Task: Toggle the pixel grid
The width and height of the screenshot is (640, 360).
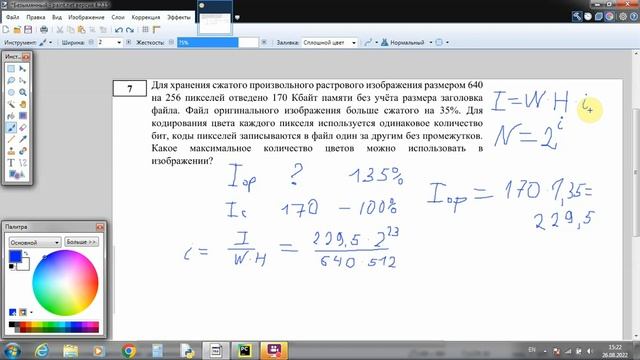Action: [145, 29]
